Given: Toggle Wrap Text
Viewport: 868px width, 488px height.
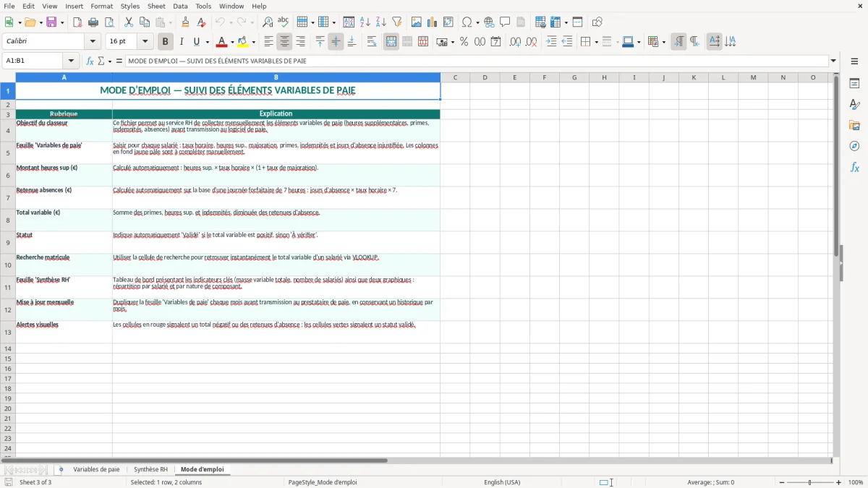Looking at the screenshot, I should [372, 42].
